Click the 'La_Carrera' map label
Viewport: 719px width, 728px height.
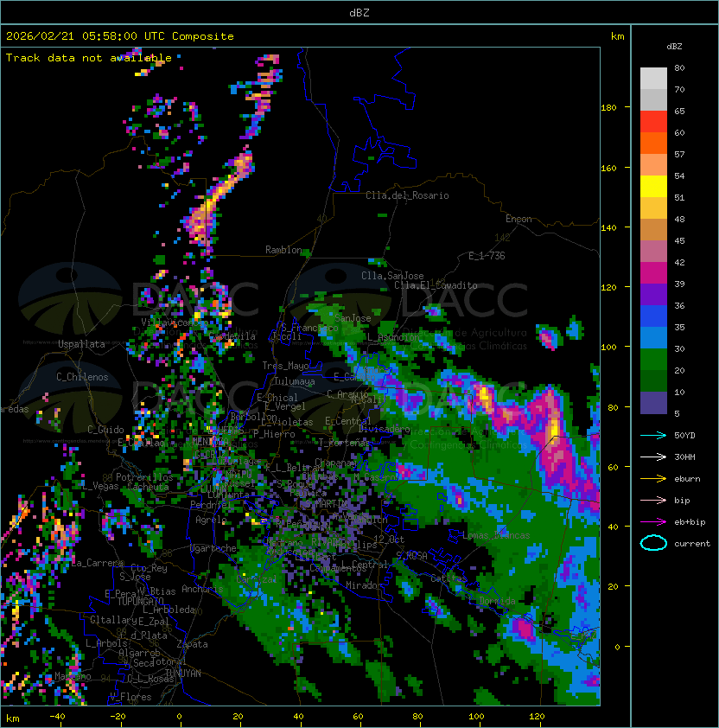tap(98, 563)
